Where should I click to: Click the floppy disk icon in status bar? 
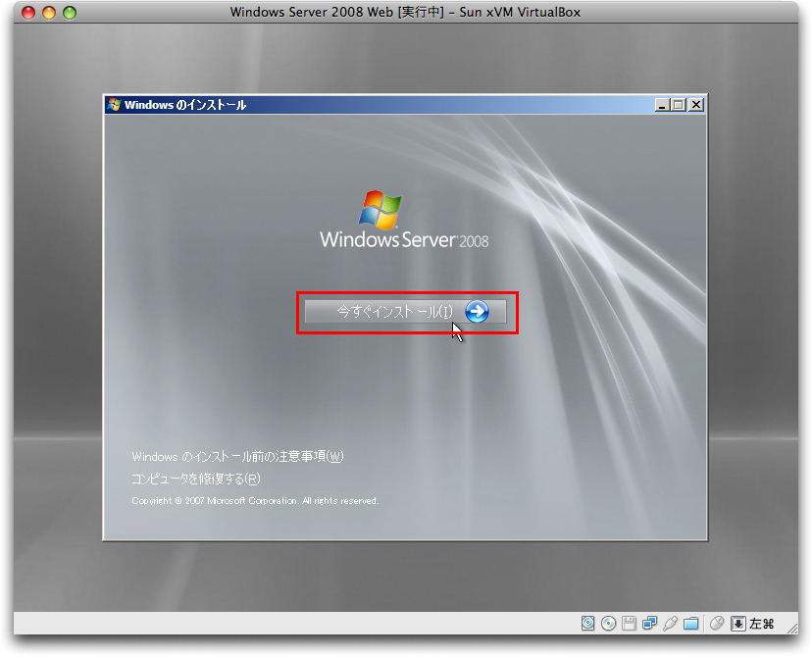(x=630, y=624)
